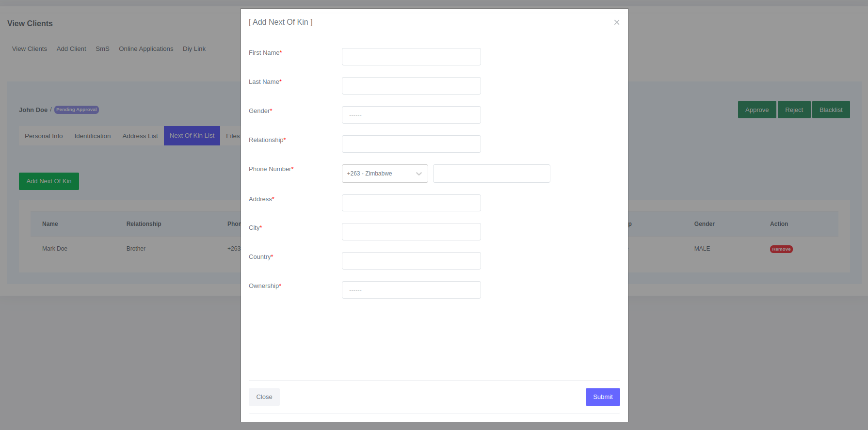This screenshot has height=430, width=868.
Task: Navigate to Add Client
Action: (71, 48)
